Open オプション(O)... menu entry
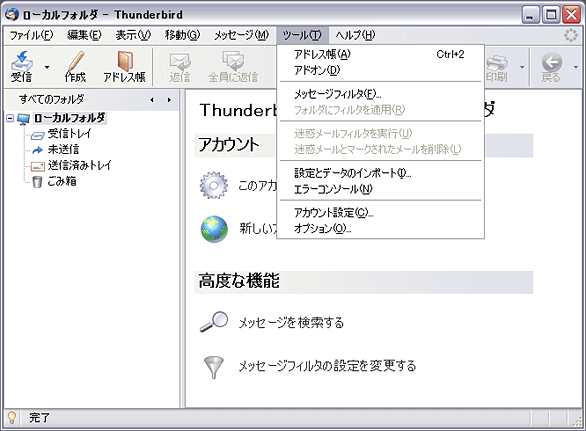This screenshot has width=586, height=431. click(380, 228)
